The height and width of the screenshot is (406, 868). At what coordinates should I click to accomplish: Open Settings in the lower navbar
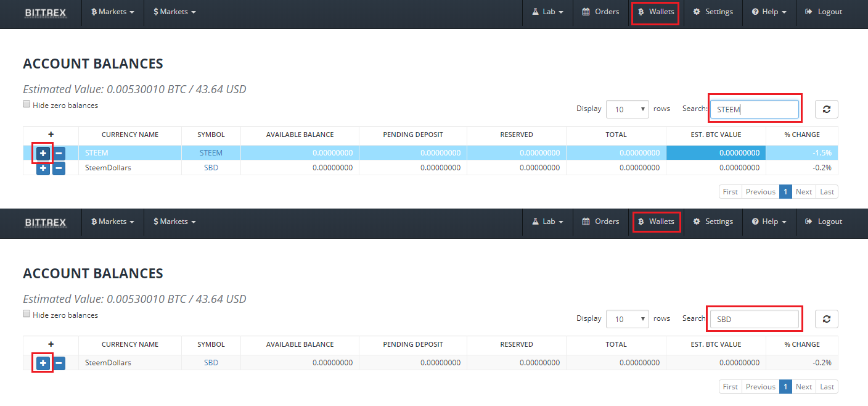pos(713,222)
